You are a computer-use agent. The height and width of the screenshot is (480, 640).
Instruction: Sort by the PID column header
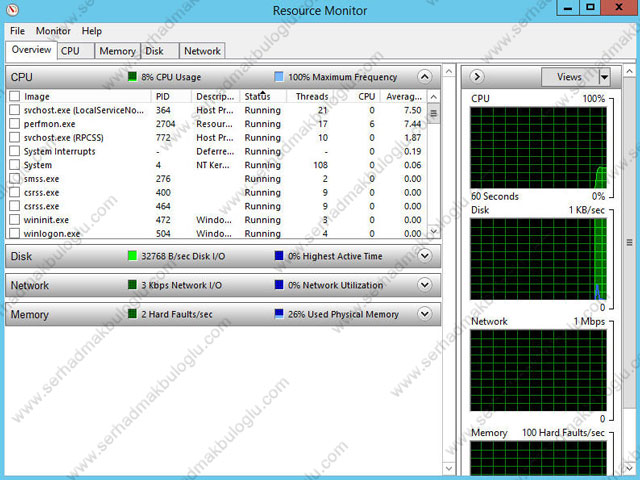pos(171,96)
